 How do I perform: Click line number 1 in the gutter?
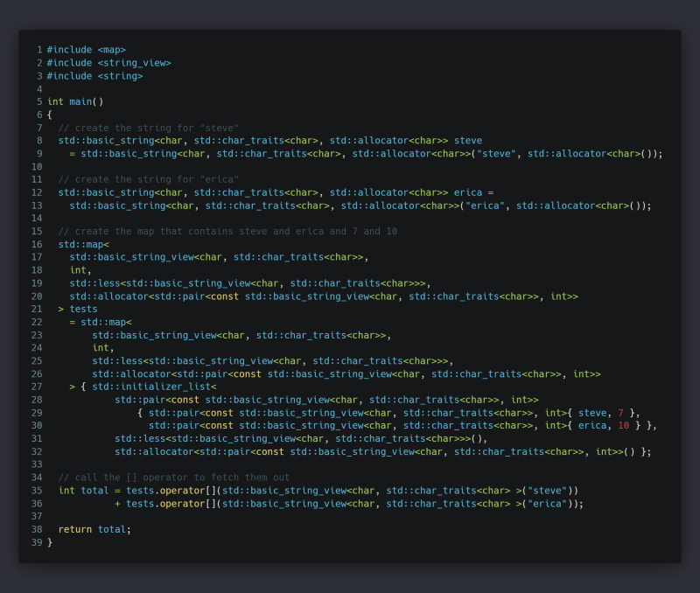point(39,50)
